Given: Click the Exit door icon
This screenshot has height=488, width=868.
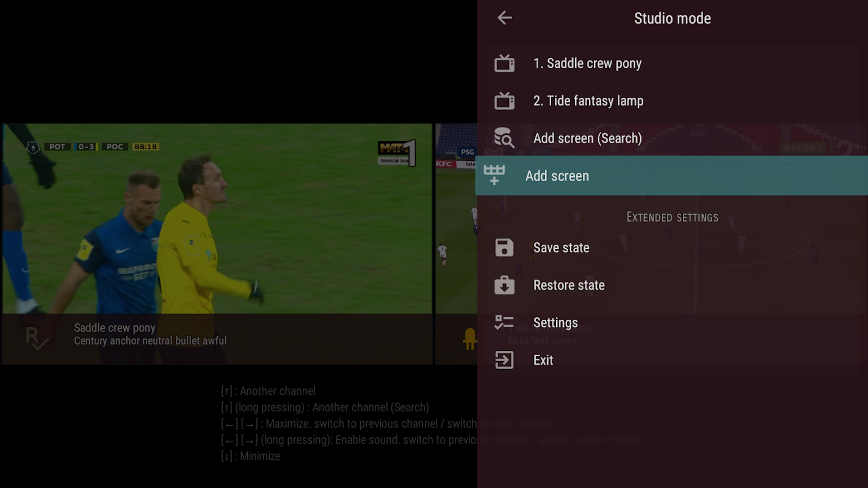Looking at the screenshot, I should point(504,360).
